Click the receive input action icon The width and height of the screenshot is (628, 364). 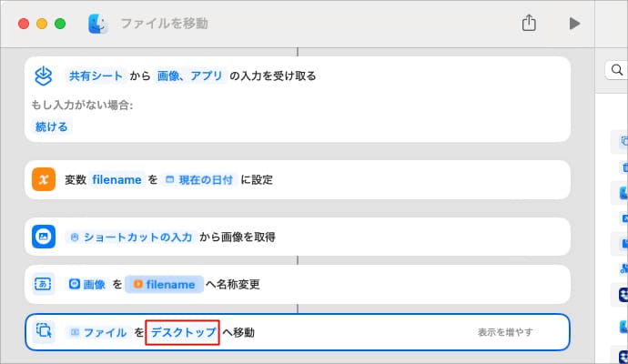click(x=44, y=76)
